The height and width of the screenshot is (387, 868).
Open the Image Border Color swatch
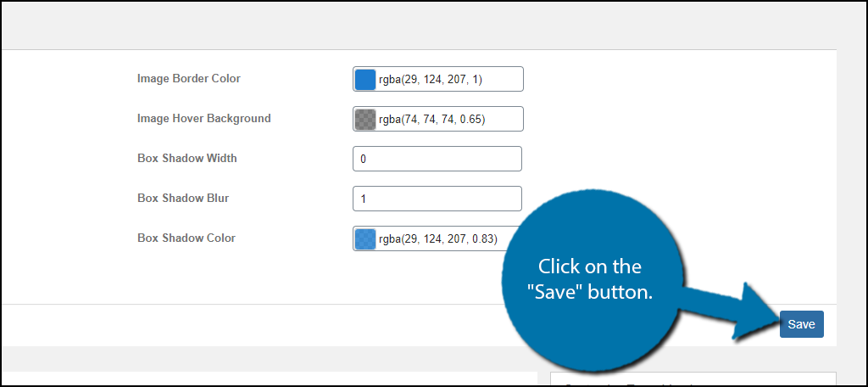[364, 79]
